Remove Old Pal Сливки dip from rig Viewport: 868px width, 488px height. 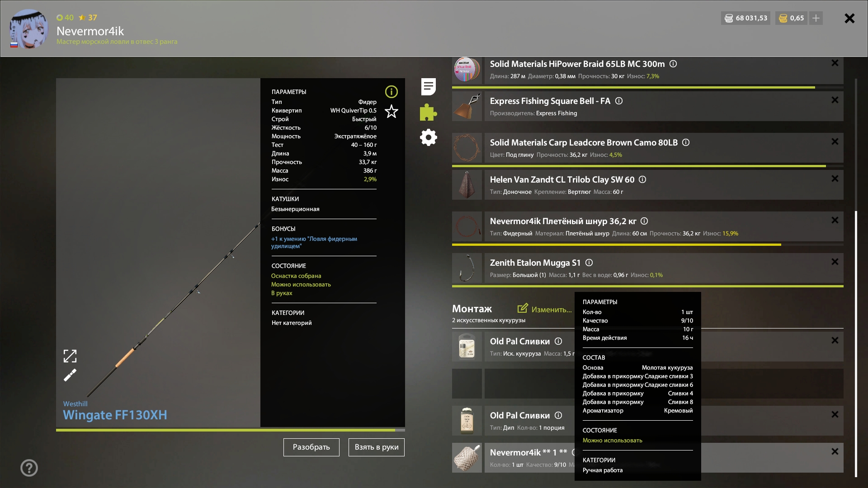835,414
